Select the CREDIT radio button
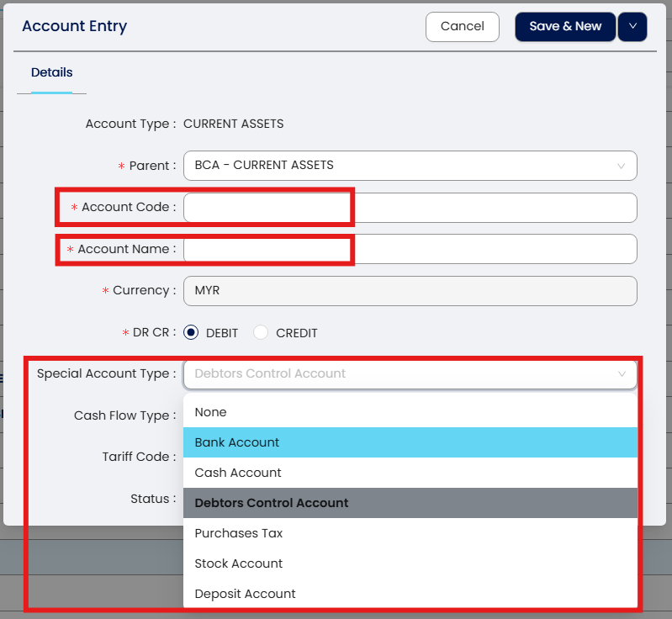Viewport: 672px width, 619px height. pos(261,332)
